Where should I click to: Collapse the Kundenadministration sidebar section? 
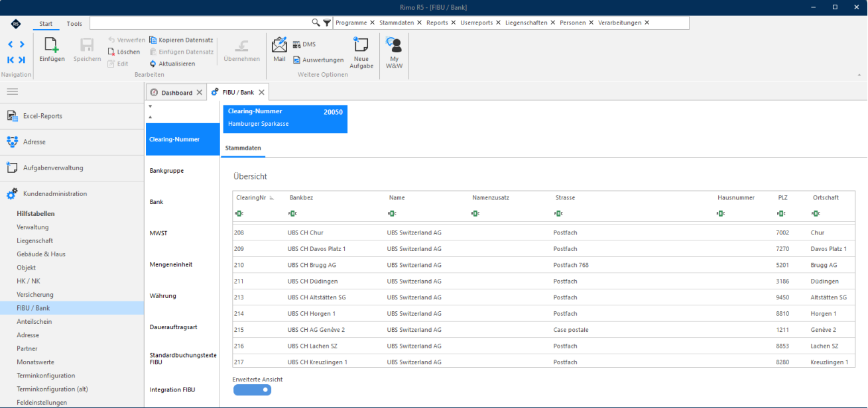[x=72, y=193]
